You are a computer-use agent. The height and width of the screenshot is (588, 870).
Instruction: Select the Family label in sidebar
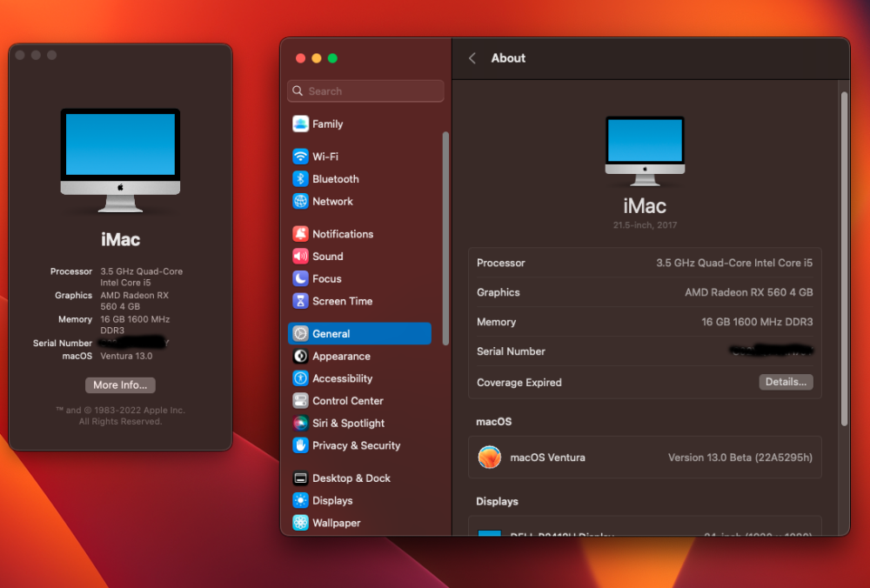click(x=327, y=124)
